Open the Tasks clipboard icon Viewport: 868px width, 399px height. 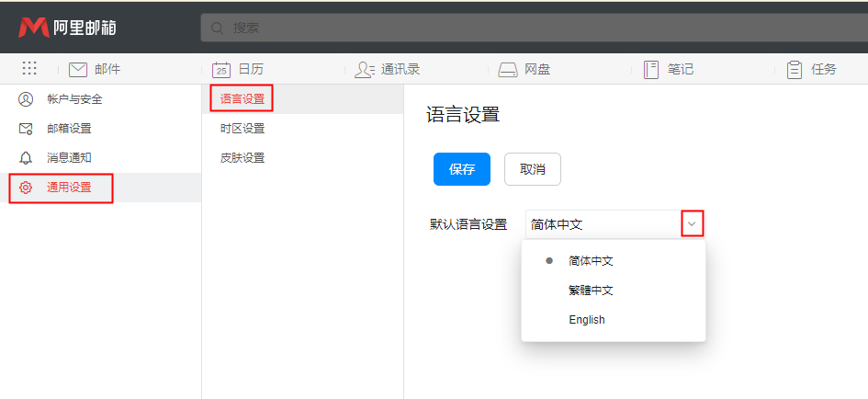[x=795, y=69]
